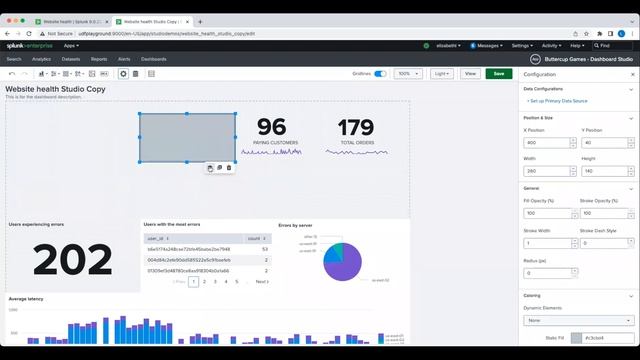Reload the browser page
This screenshot has height=360, width=640.
point(29,33)
